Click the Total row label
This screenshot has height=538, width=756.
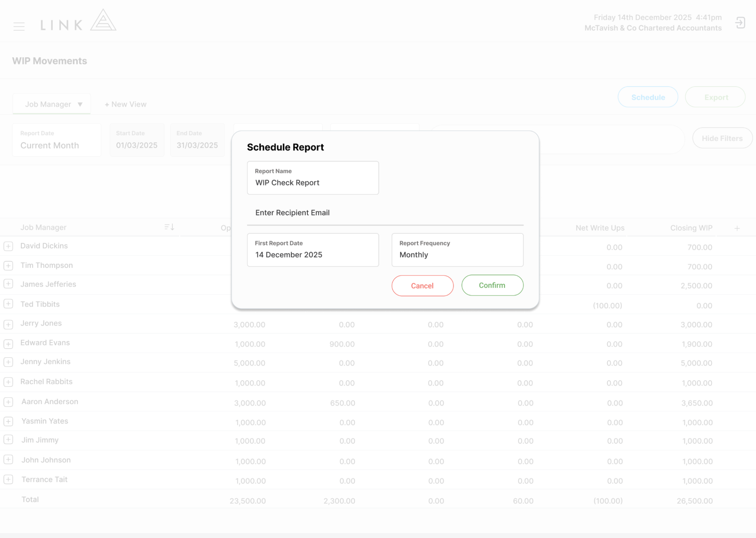(x=30, y=499)
